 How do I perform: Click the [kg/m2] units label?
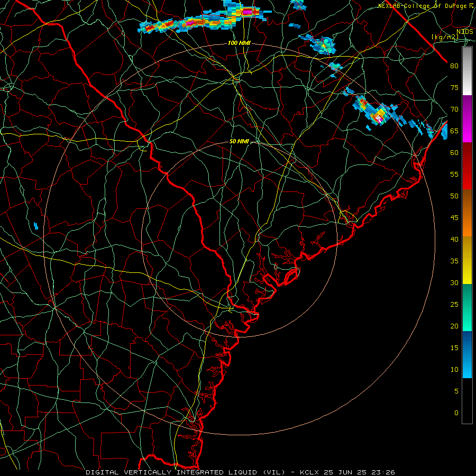[x=445, y=37]
